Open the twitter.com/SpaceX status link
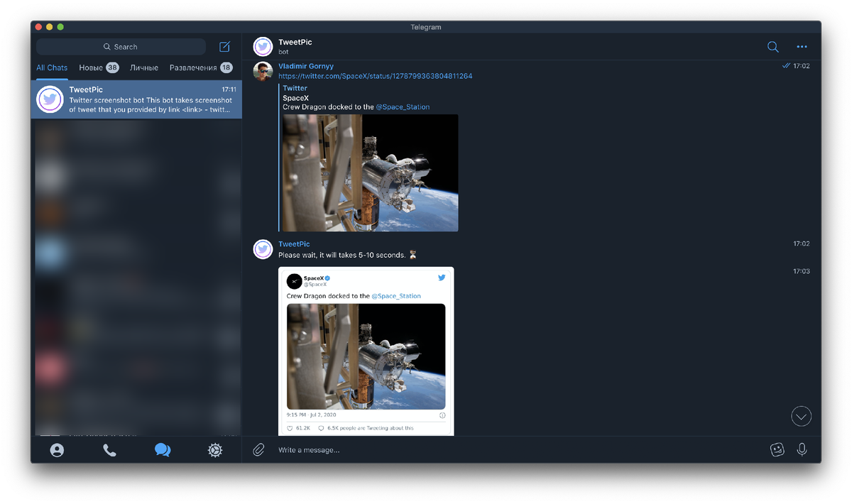Screen dimensions: 852x504 click(375, 76)
